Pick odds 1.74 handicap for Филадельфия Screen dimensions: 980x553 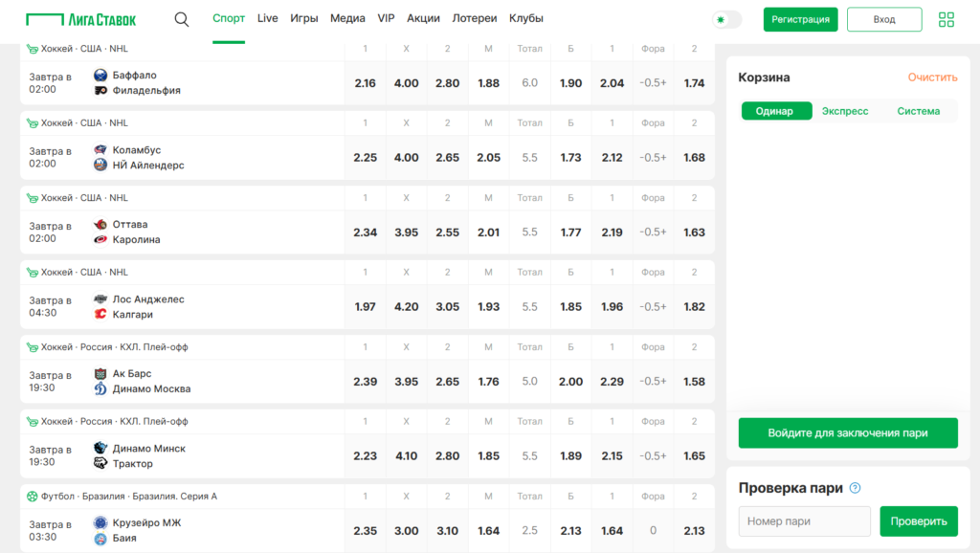(695, 83)
